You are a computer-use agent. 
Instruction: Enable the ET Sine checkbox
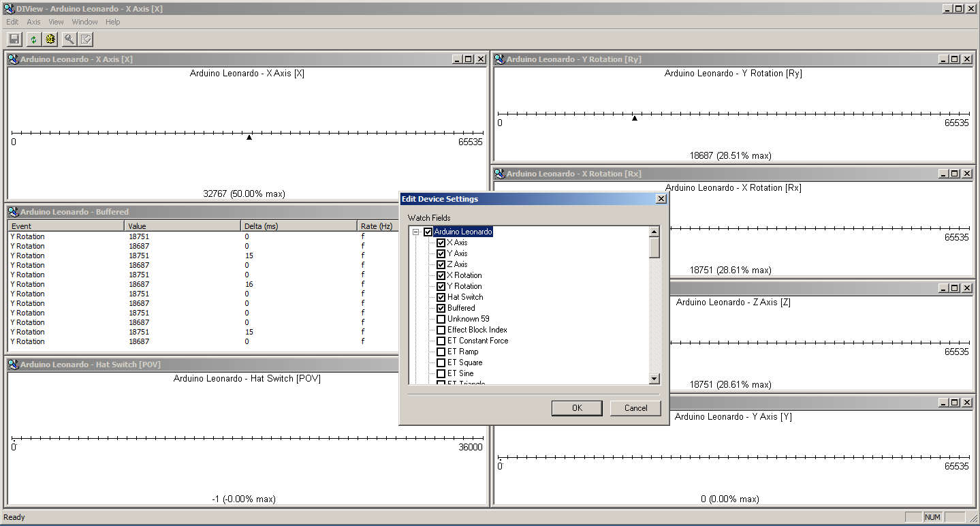click(x=441, y=373)
